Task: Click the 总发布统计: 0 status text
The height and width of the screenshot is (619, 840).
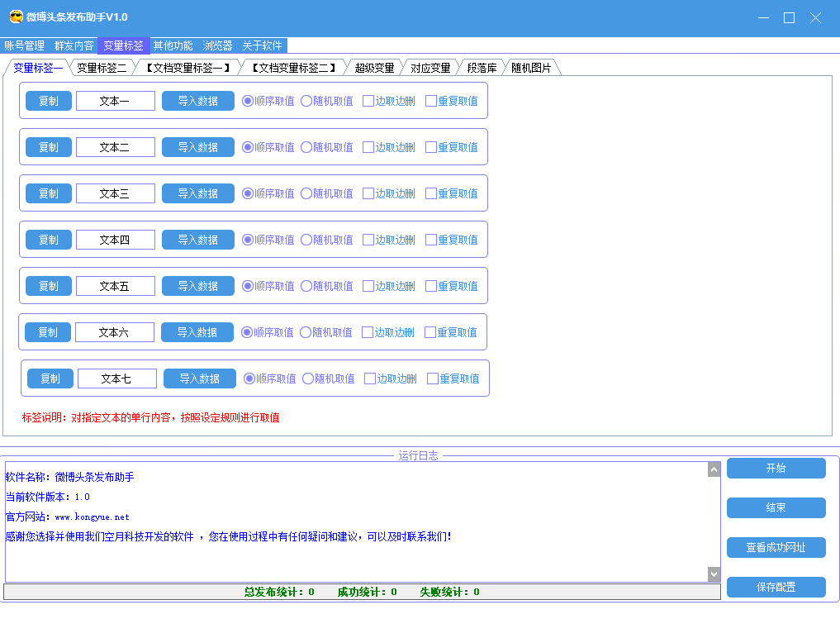Action: coord(279,592)
